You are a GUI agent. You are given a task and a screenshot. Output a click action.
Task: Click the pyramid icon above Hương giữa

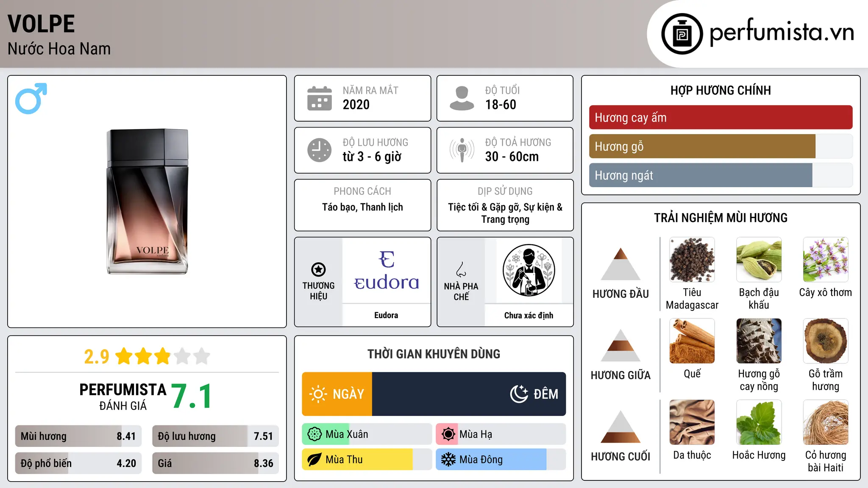(620, 345)
